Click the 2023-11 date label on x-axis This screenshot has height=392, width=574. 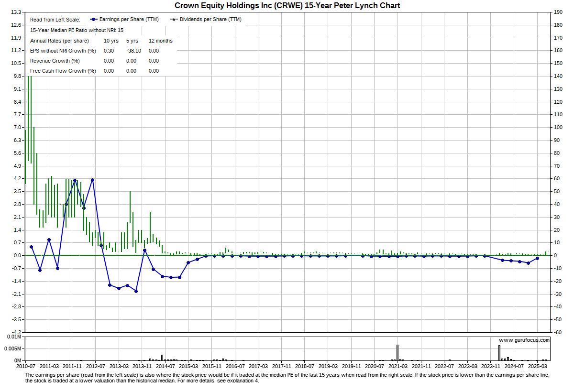491,366
